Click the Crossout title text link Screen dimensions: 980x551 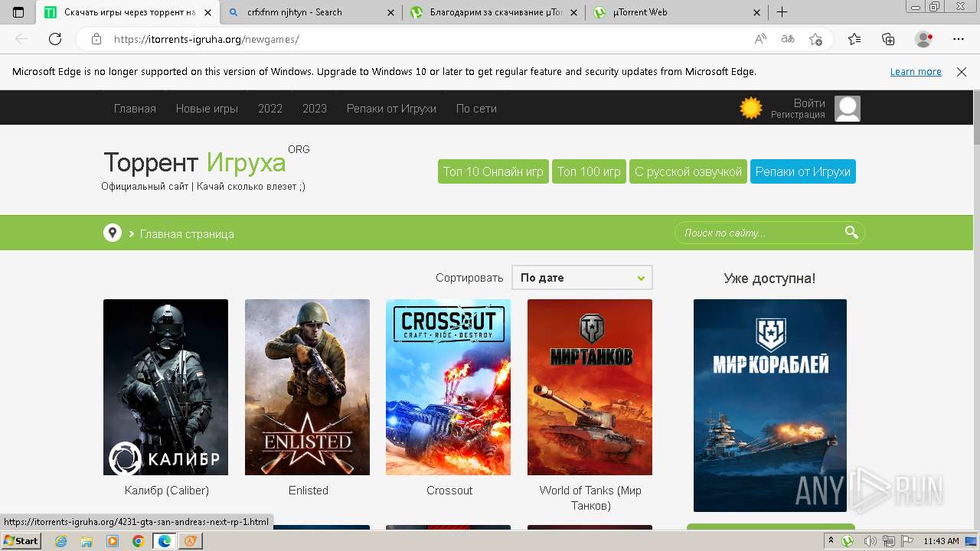(449, 491)
